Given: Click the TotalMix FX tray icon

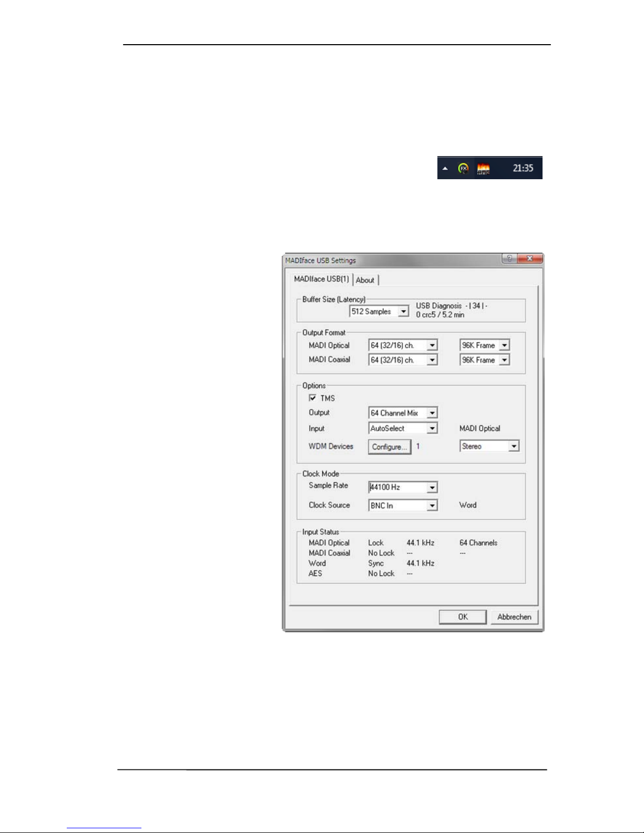Looking at the screenshot, I should [x=463, y=168].
